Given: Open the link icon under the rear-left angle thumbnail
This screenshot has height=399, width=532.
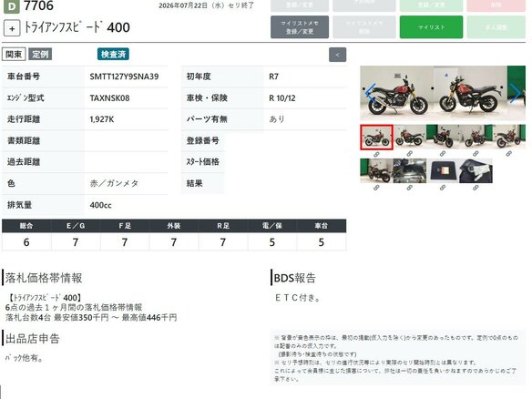Looking at the screenshot, I should coord(508,154).
